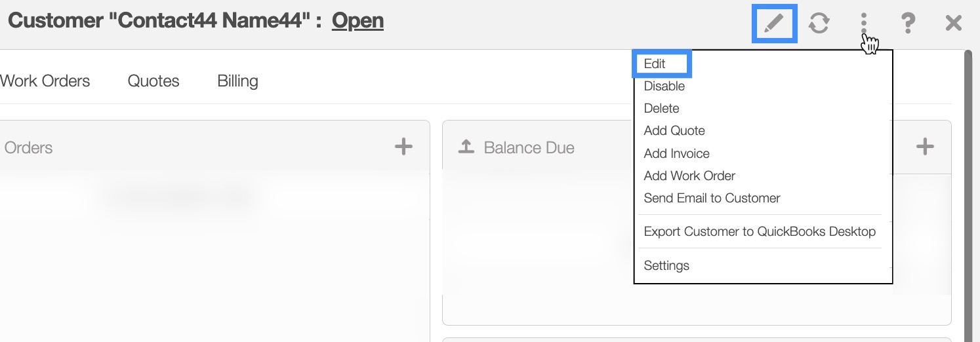This screenshot has width=980, height=342.
Task: Open the Billing tab
Action: [x=237, y=81]
